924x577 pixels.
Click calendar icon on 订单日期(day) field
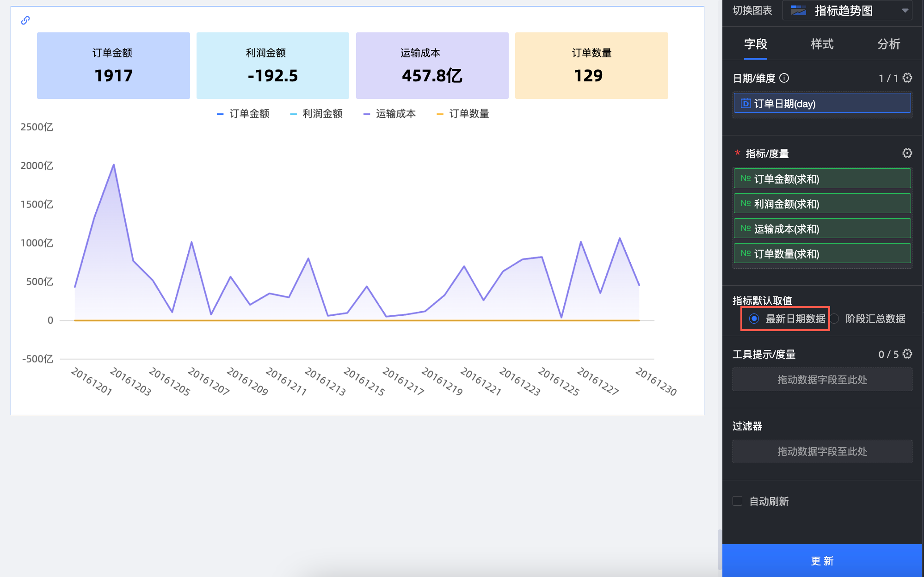point(745,103)
